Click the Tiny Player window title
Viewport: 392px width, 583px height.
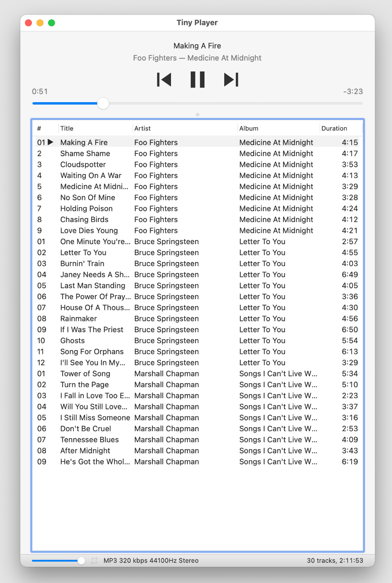coord(197,23)
